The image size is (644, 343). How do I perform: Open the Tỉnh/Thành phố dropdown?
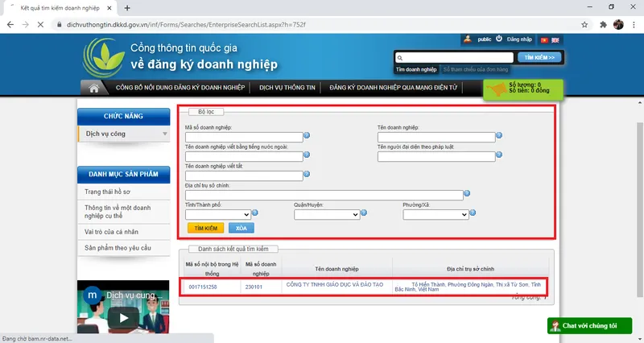(218, 215)
